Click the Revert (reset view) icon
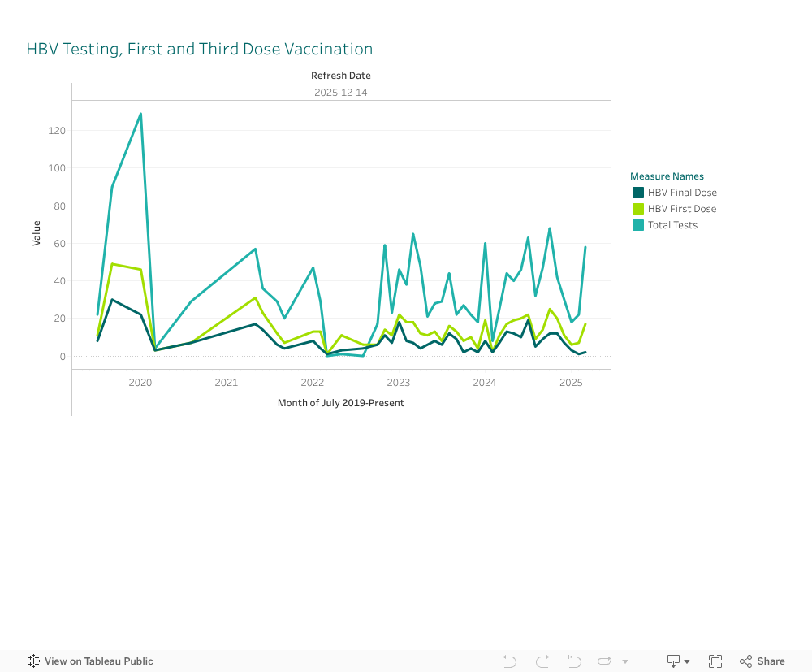The image size is (812, 672). tap(574, 661)
